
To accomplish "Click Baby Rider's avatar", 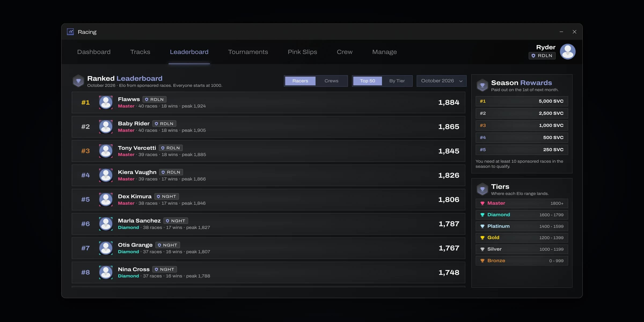I will coord(106,127).
